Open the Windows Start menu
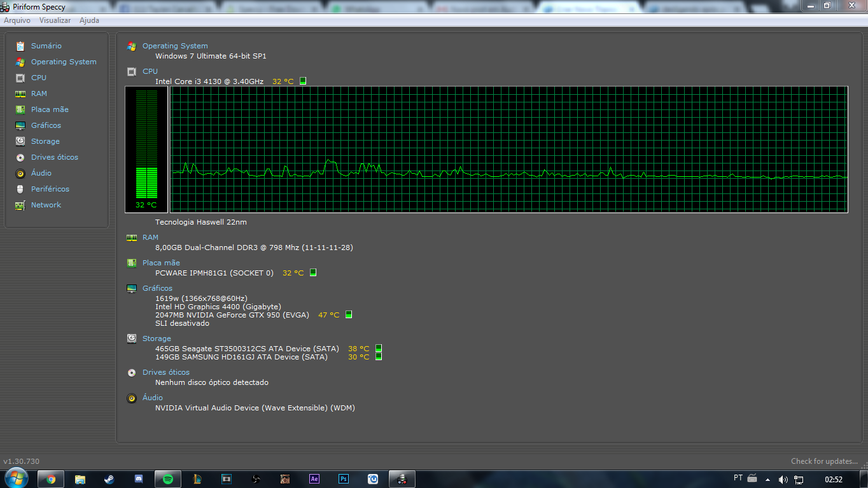The height and width of the screenshot is (488, 868). [16, 478]
